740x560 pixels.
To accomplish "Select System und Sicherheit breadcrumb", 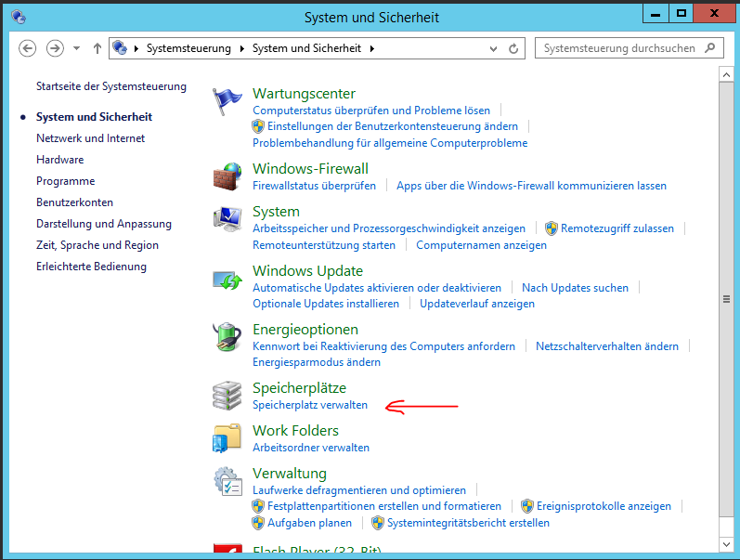I will (x=306, y=48).
